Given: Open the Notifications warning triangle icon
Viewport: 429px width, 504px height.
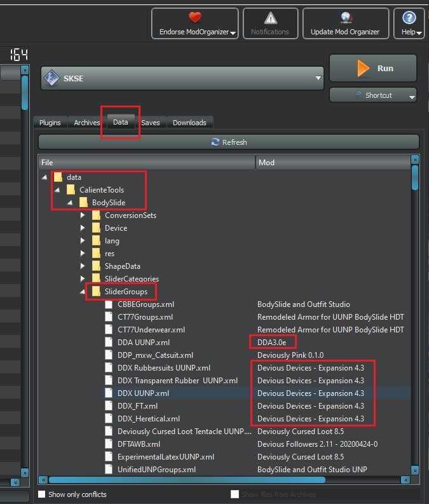Looking at the screenshot, I should (271, 18).
